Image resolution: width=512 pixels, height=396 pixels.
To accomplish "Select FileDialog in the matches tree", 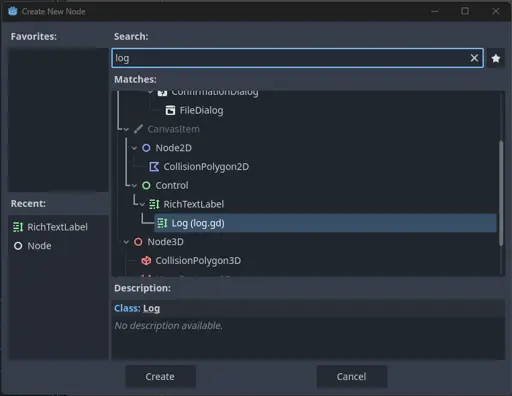I will pyautogui.click(x=201, y=110).
